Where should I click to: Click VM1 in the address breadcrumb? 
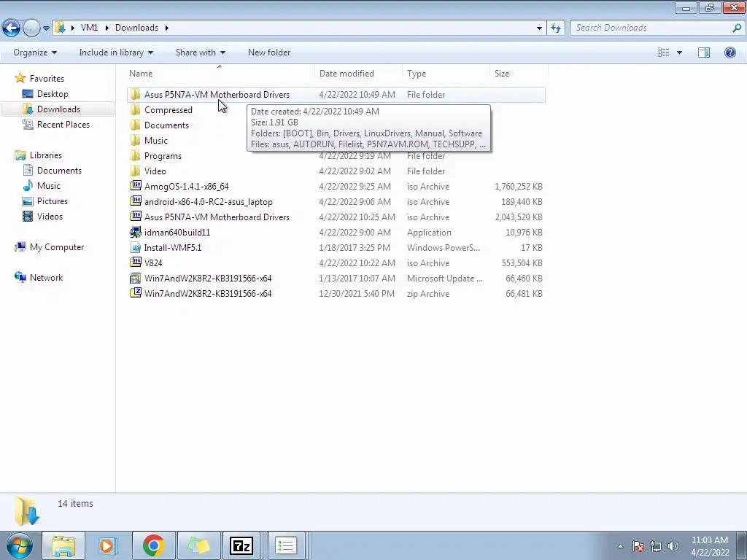(89, 28)
